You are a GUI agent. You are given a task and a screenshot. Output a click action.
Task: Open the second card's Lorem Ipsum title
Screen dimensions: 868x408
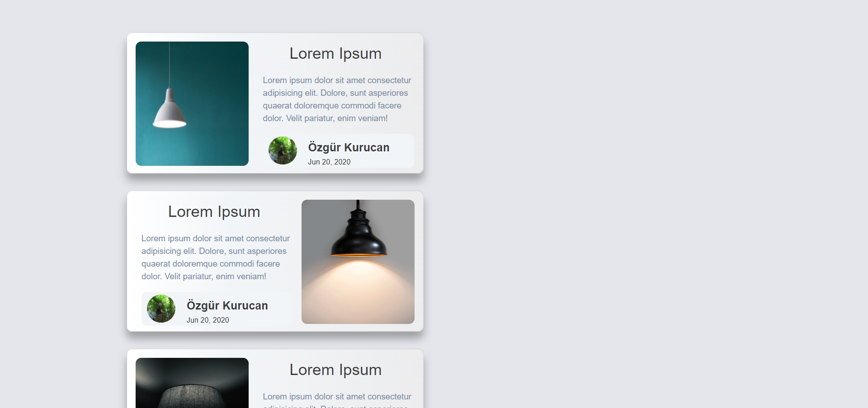(x=214, y=211)
